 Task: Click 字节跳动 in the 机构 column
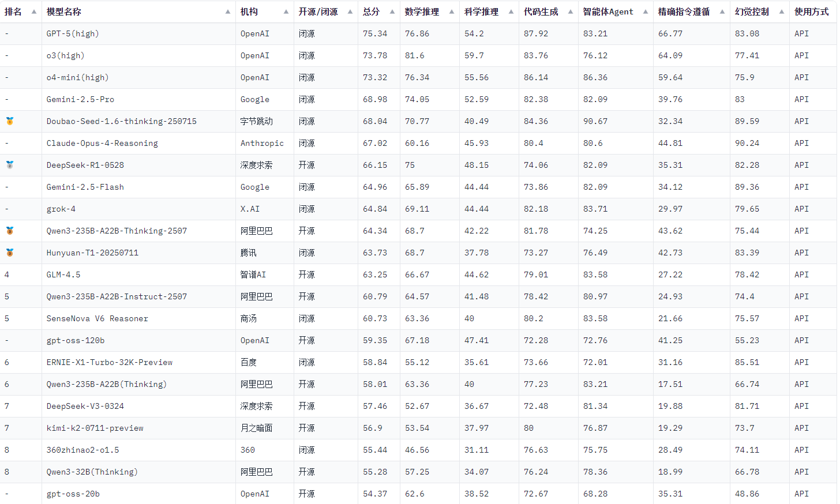[257, 121]
